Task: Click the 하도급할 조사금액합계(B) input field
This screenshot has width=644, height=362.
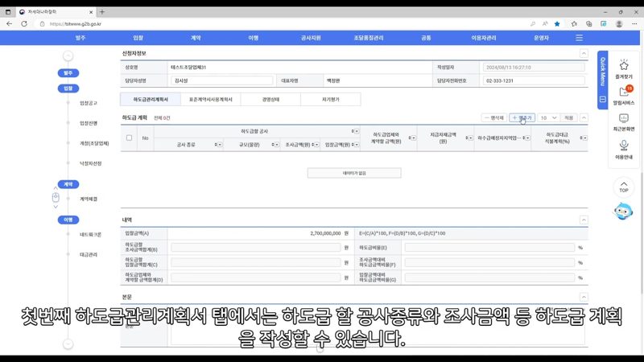Action: pyautogui.click(x=255, y=248)
